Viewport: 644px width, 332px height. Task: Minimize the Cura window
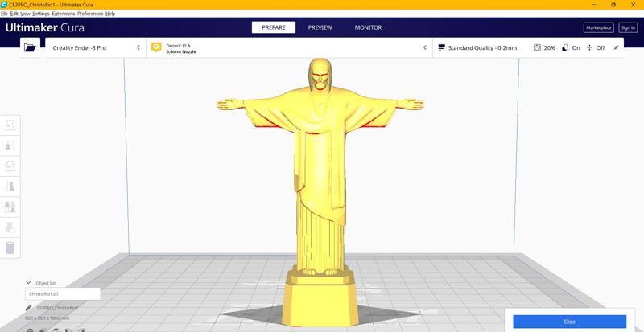tap(594, 5)
